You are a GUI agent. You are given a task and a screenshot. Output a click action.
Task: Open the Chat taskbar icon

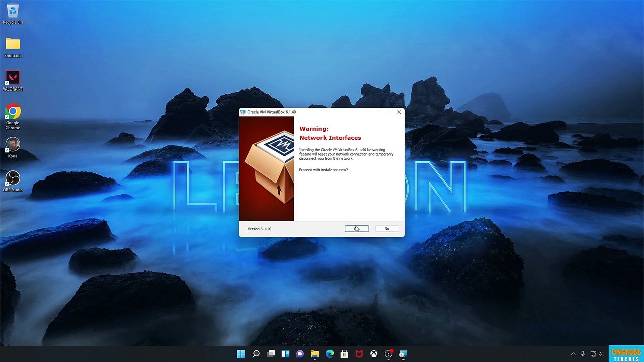[300, 354]
